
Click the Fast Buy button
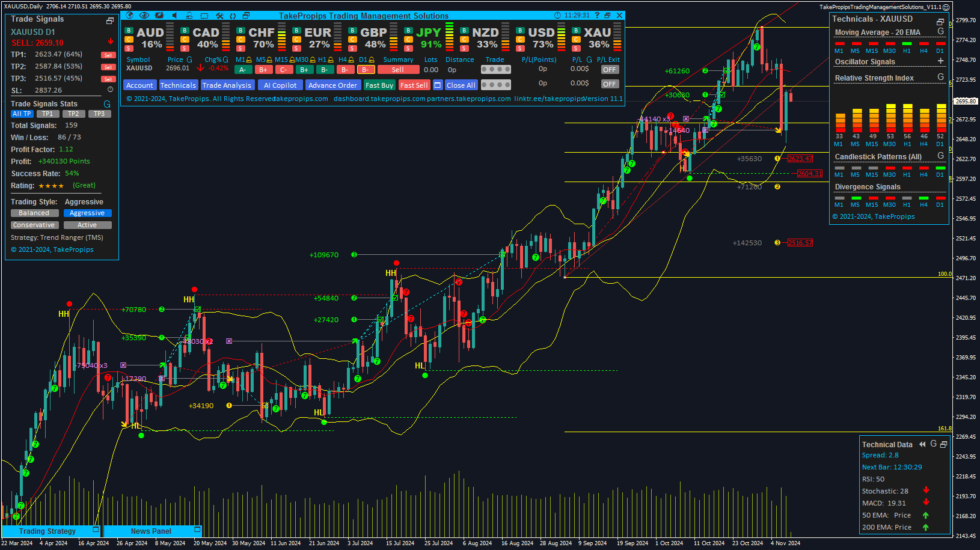(379, 85)
